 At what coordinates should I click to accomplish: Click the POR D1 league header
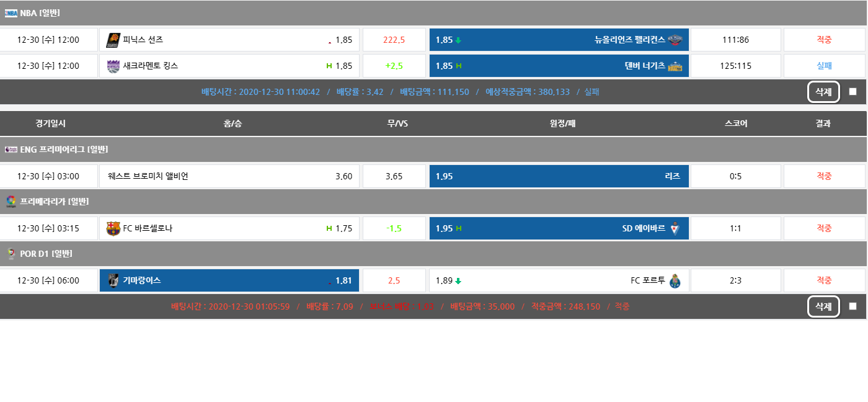[x=46, y=254]
